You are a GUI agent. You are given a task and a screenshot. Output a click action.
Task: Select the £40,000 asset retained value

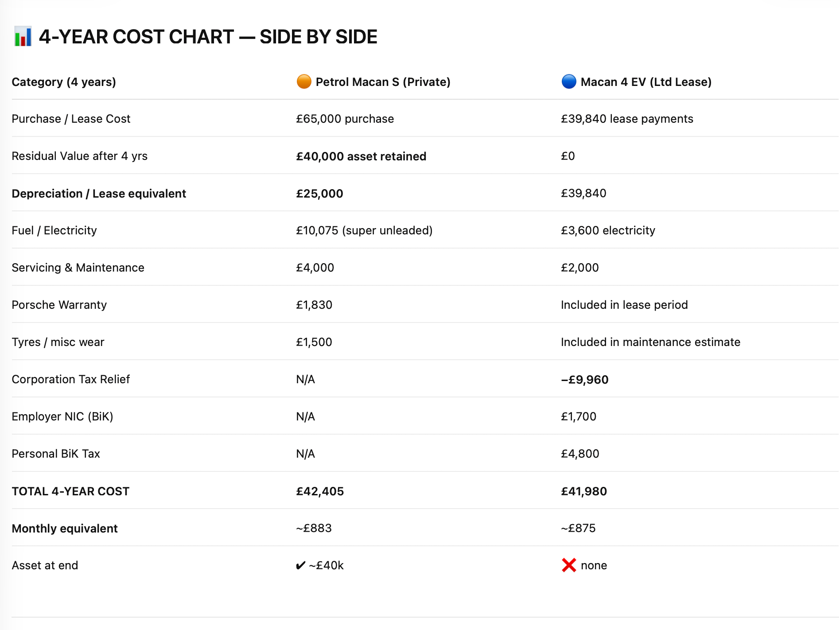pyautogui.click(x=361, y=156)
